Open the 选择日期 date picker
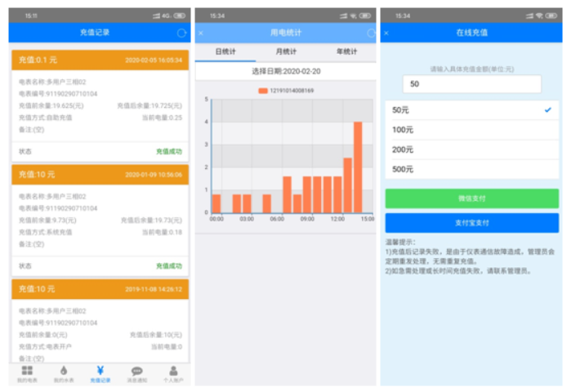Screen dimensions: 567x392 point(285,72)
